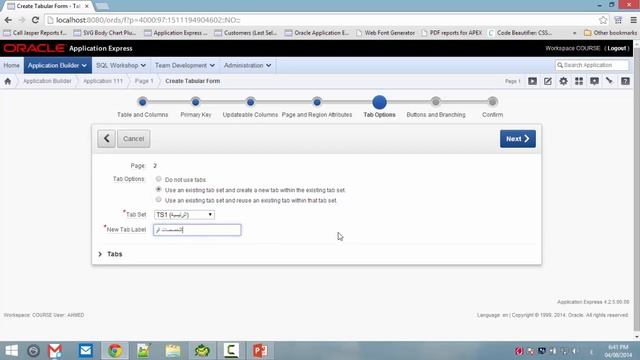This screenshot has height=360, width=640.
Task: Click the Run Page play icon
Action: tap(532, 81)
